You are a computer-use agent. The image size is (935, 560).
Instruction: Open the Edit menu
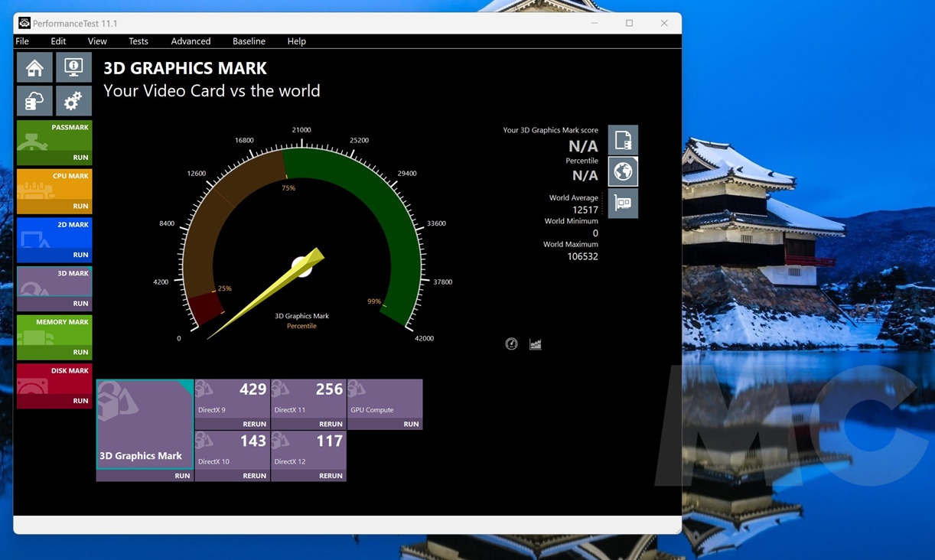(58, 41)
